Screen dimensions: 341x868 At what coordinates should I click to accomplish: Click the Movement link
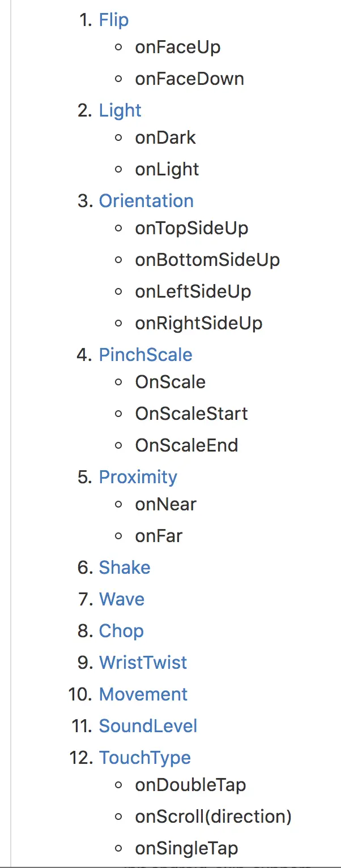coord(143,694)
